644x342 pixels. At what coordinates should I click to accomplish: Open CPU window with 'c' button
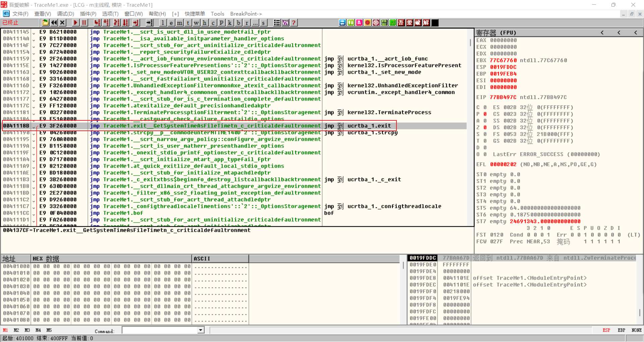pos(213,23)
